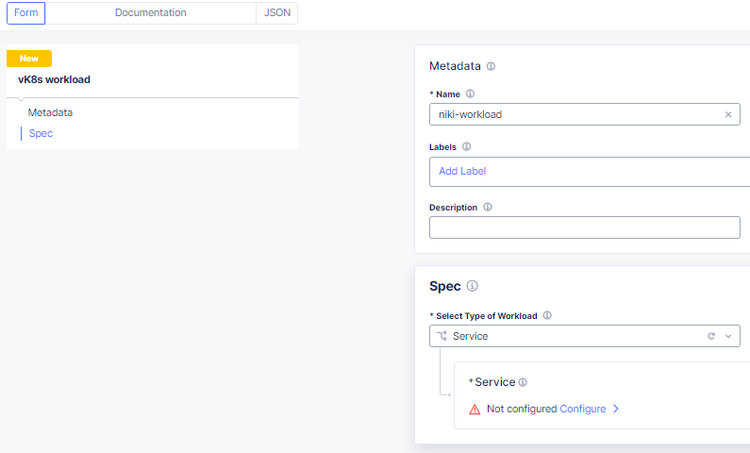Click info icon beside Select Type of Workload
750x453 pixels.
[547, 316]
